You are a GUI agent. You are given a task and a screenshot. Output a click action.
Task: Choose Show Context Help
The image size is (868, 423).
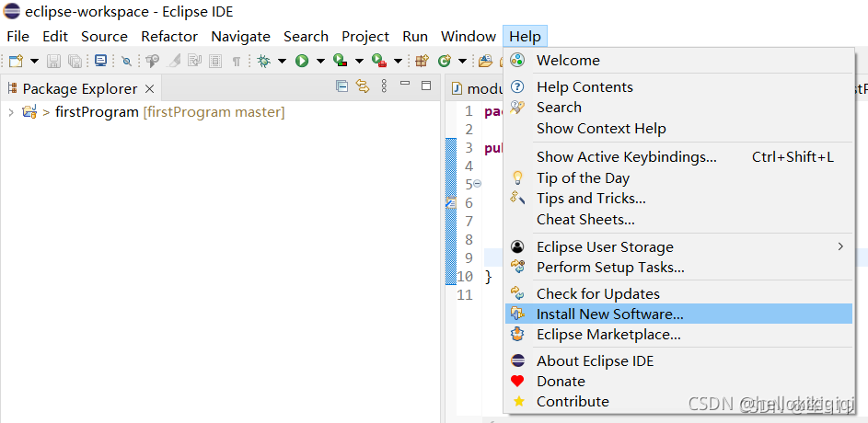(x=678, y=129)
